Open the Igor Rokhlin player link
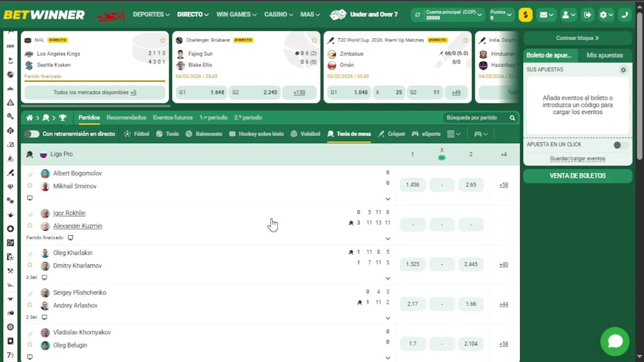The width and height of the screenshot is (644, 362). click(69, 213)
